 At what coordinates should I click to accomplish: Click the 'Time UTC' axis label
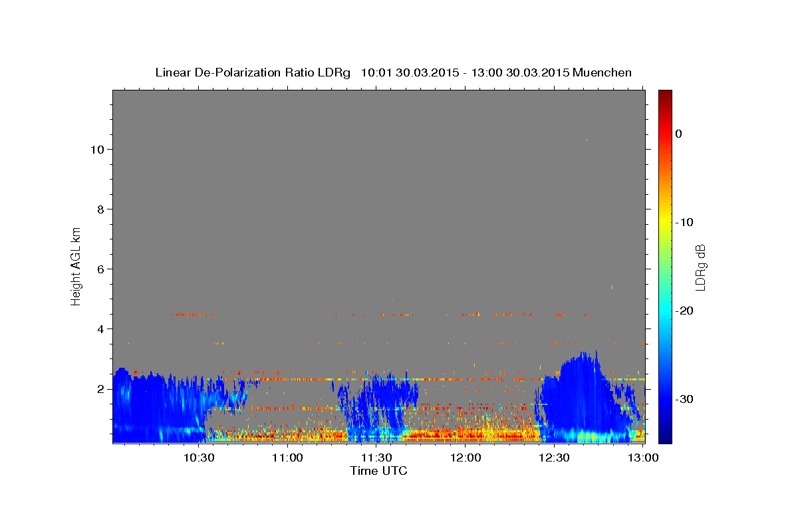378,471
